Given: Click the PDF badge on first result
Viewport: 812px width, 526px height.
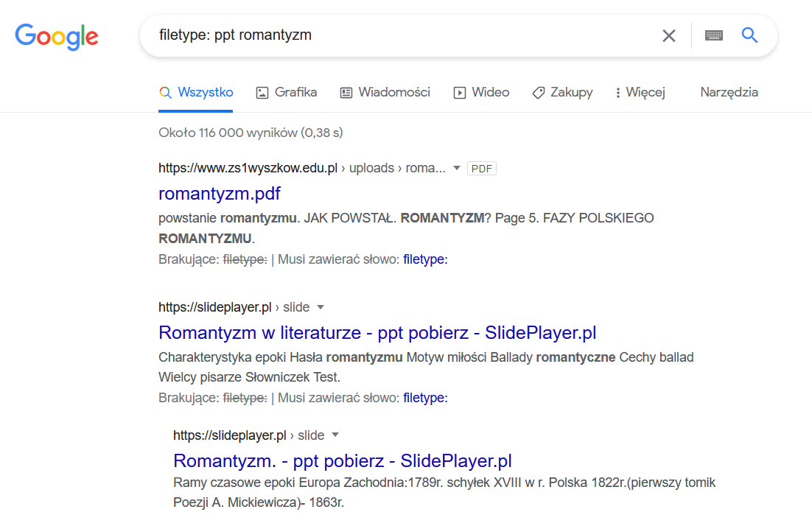Looking at the screenshot, I should tap(482, 169).
